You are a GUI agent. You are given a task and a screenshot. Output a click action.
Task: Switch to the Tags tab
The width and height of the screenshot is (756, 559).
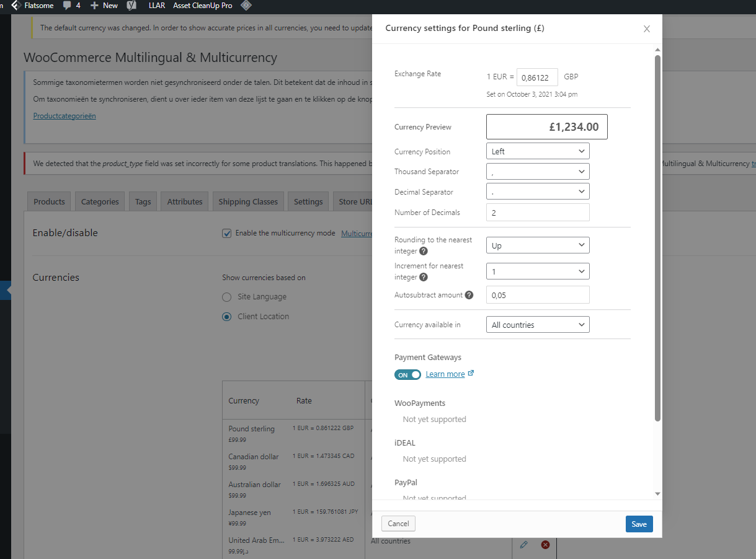coord(143,201)
